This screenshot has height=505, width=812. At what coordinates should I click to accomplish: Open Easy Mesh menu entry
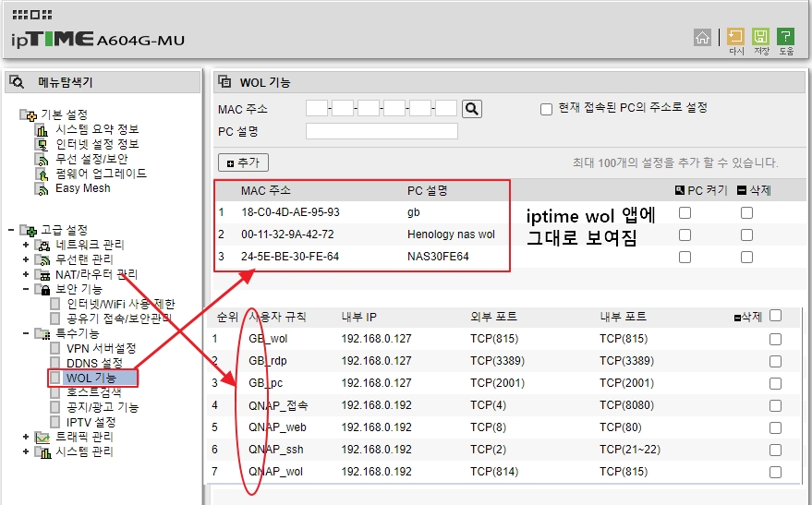[x=82, y=188]
